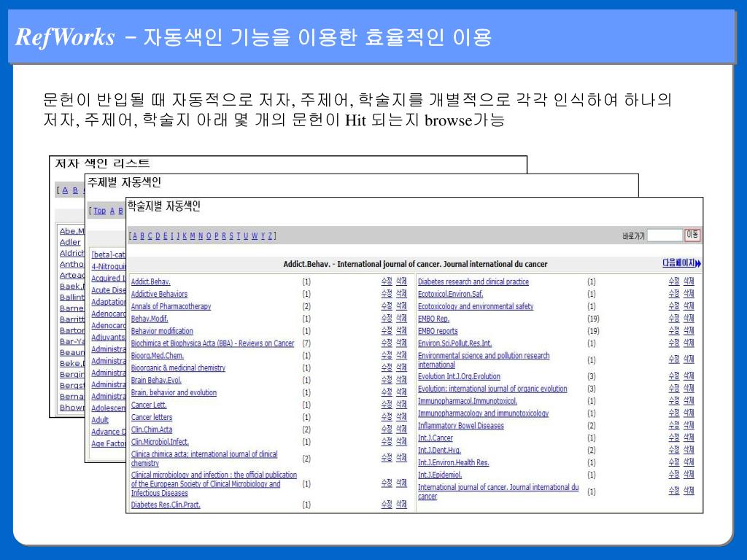Viewport: 747px width, 560px height.
Task: Open the Int.J.Dent.Hyg. journal link
Action: tap(439, 451)
